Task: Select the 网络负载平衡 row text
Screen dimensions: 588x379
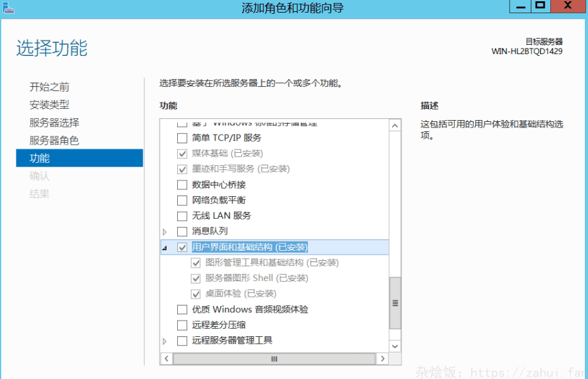Action: 219,200
